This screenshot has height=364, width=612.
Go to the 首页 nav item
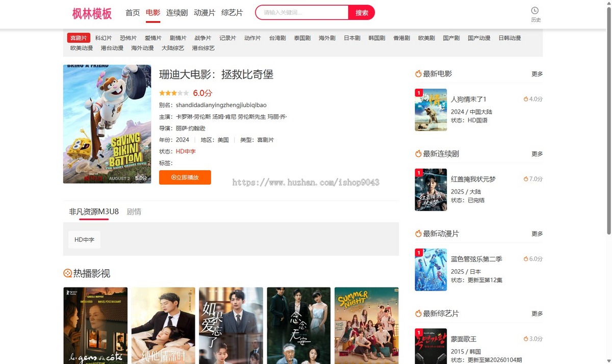click(x=133, y=13)
